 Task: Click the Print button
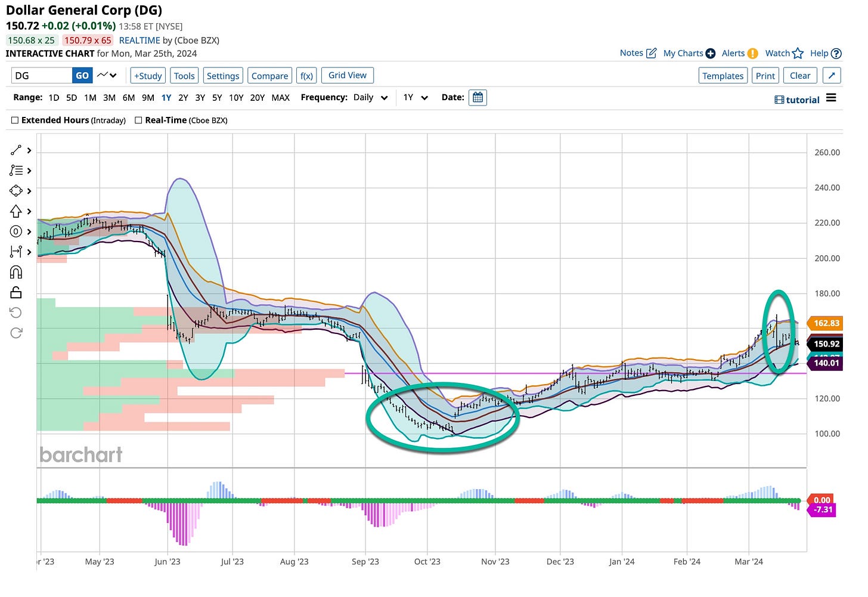[765, 76]
